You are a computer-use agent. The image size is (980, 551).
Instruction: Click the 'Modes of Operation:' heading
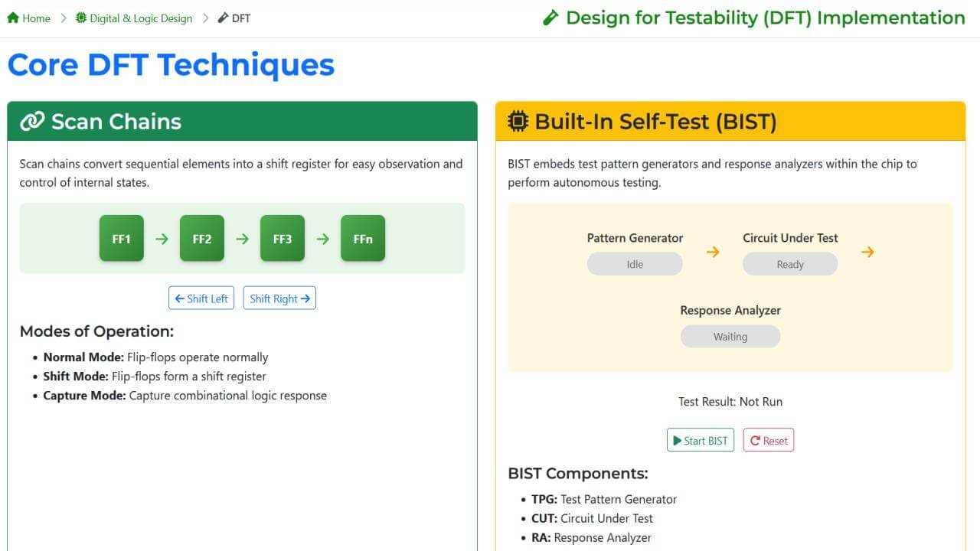tap(96, 331)
